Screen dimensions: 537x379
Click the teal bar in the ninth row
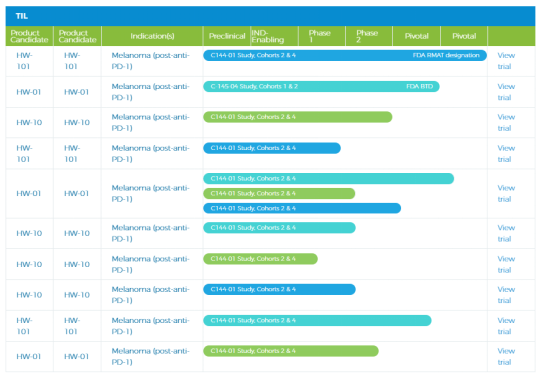coord(317,320)
